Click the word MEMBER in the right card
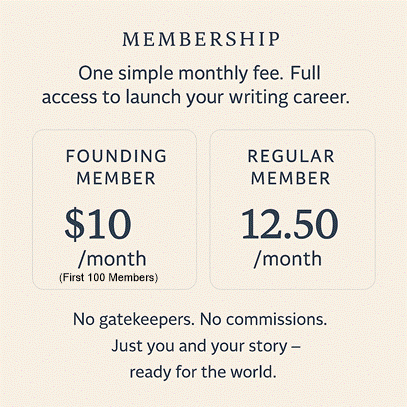This screenshot has height=407, width=407. [291, 178]
